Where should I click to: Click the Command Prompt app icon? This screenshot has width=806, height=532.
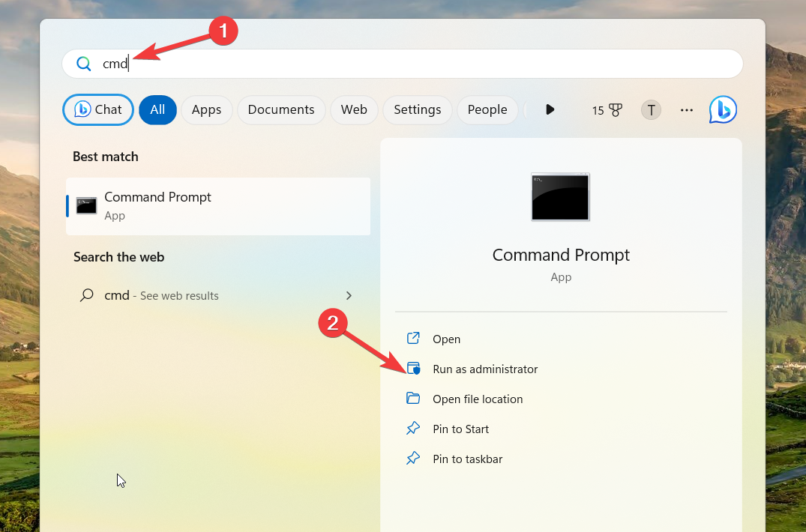(86, 205)
